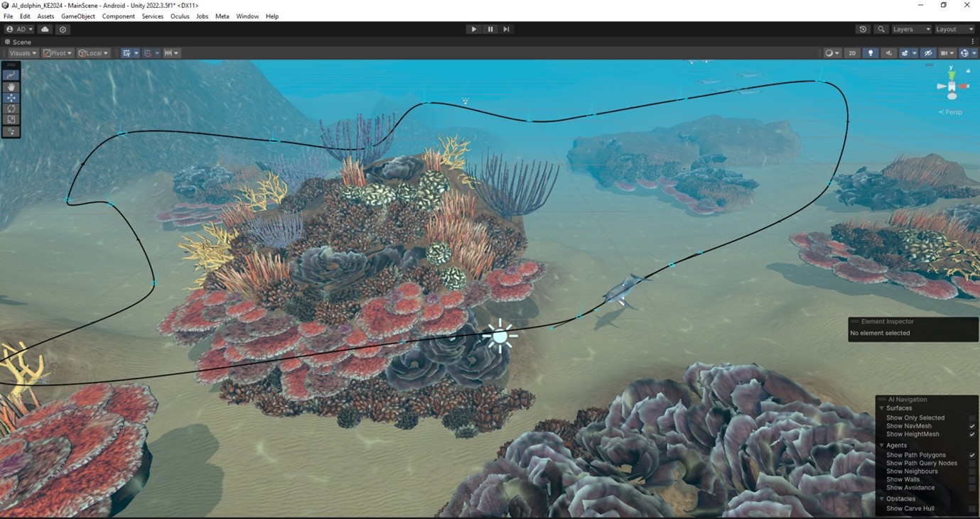Enable Show Path Query Nodes
Viewport: 980px width, 519px height.
point(972,464)
